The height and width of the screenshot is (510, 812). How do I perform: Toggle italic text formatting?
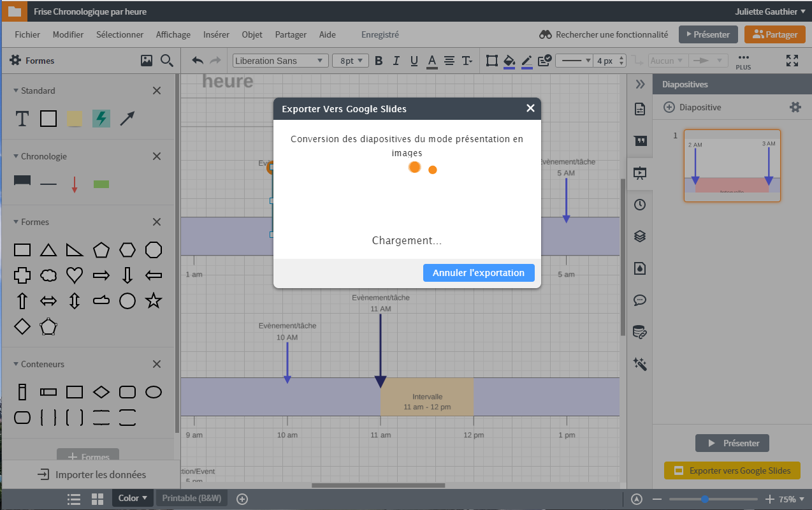(x=396, y=61)
